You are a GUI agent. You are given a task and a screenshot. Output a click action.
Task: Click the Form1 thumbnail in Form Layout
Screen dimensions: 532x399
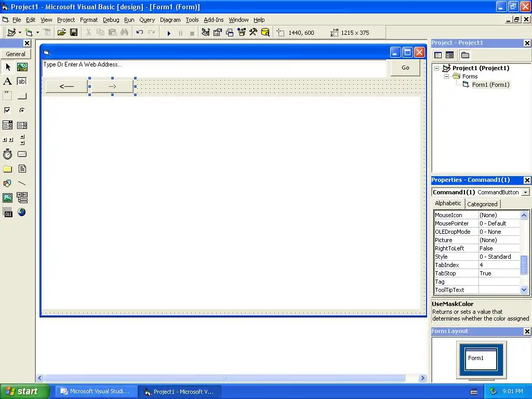click(481, 360)
